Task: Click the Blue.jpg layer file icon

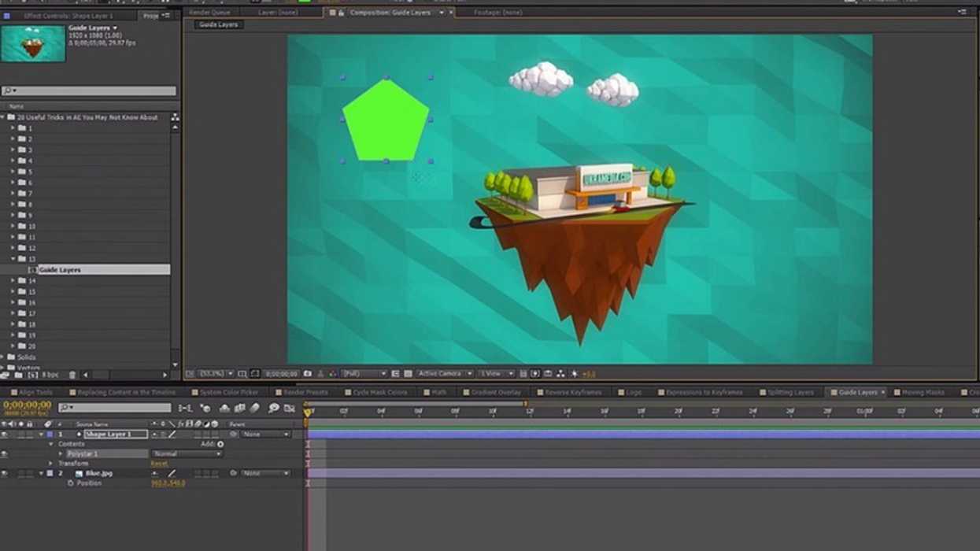Action: click(x=79, y=473)
